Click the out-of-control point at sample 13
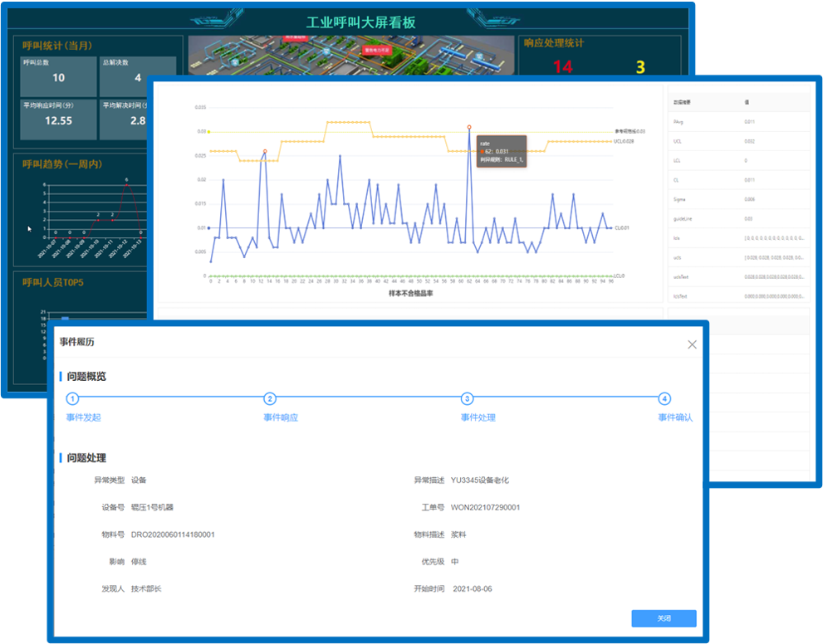This screenshot has height=644, width=823. tap(265, 152)
